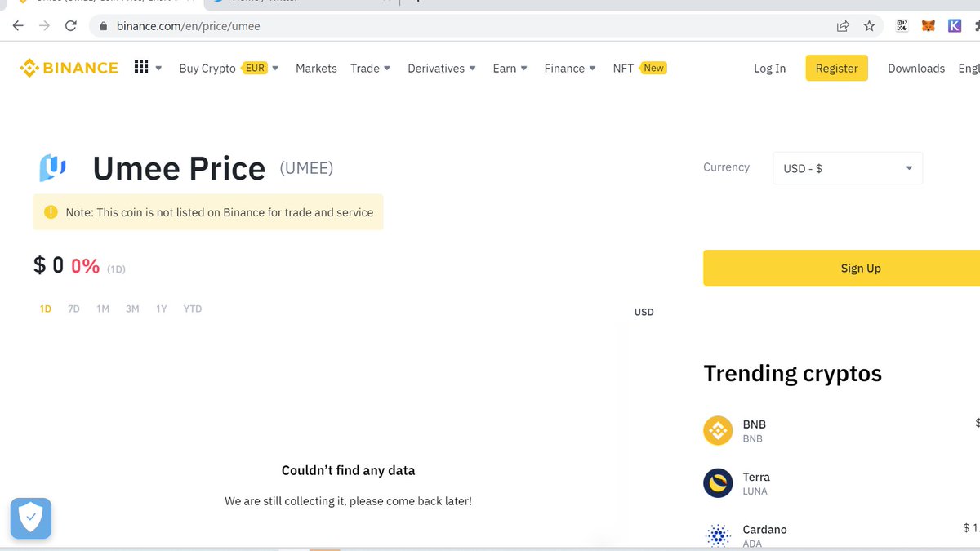Click the browser back arrow
This screenshot has height=551, width=980.
point(17,26)
